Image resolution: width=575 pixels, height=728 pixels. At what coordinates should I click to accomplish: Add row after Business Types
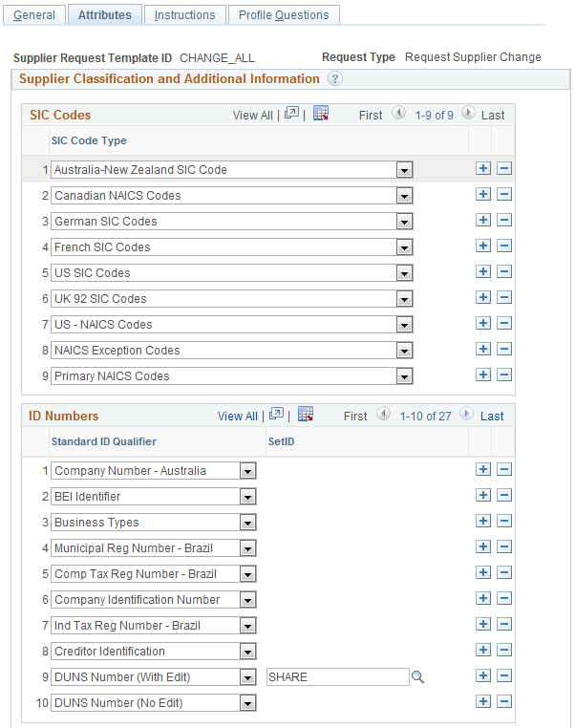coord(483,521)
